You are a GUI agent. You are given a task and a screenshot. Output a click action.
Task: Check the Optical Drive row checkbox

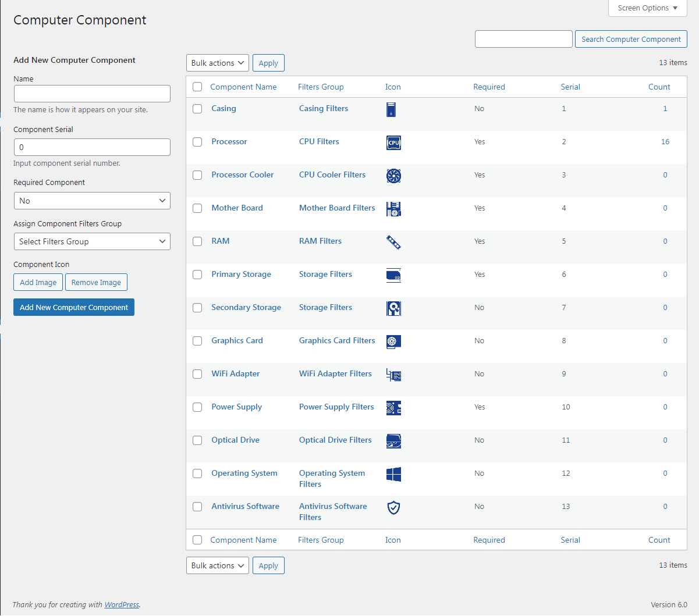pos(197,440)
